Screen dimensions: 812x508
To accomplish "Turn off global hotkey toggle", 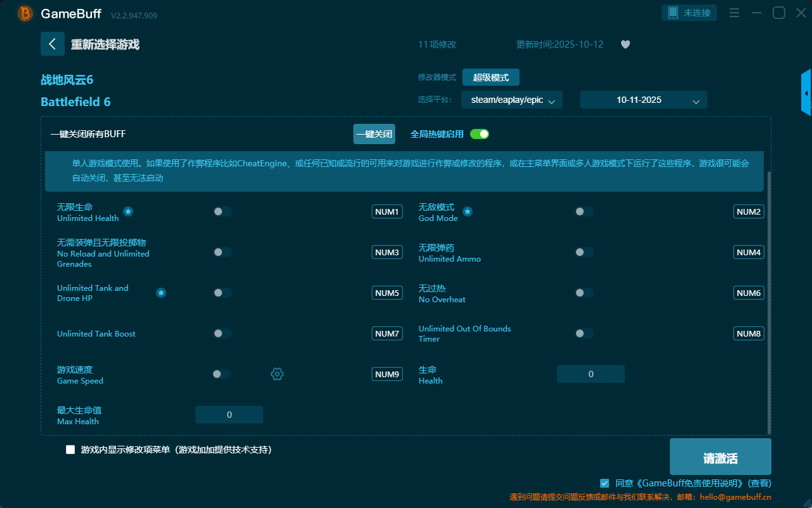I will 480,134.
